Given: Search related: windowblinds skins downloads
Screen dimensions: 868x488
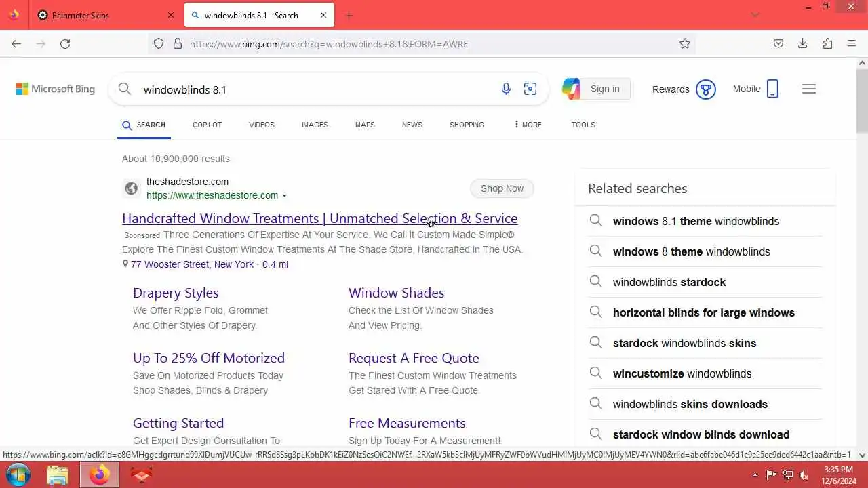Looking at the screenshot, I should point(705,404).
